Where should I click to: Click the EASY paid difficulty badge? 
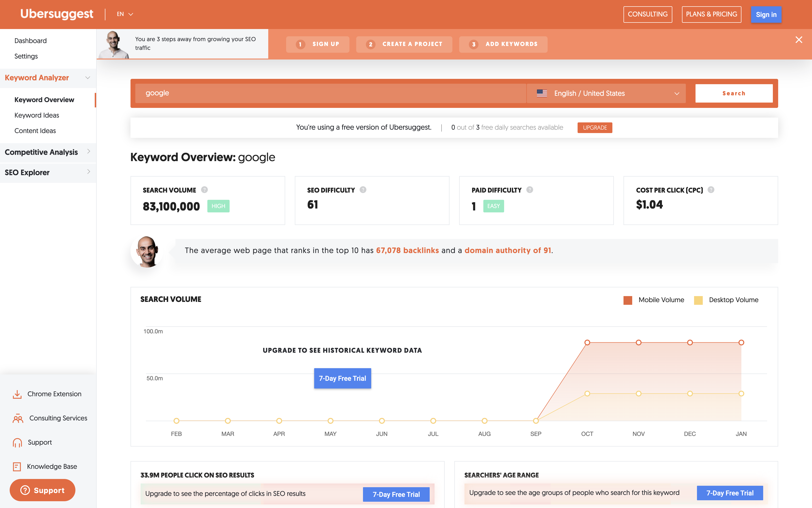493,206
